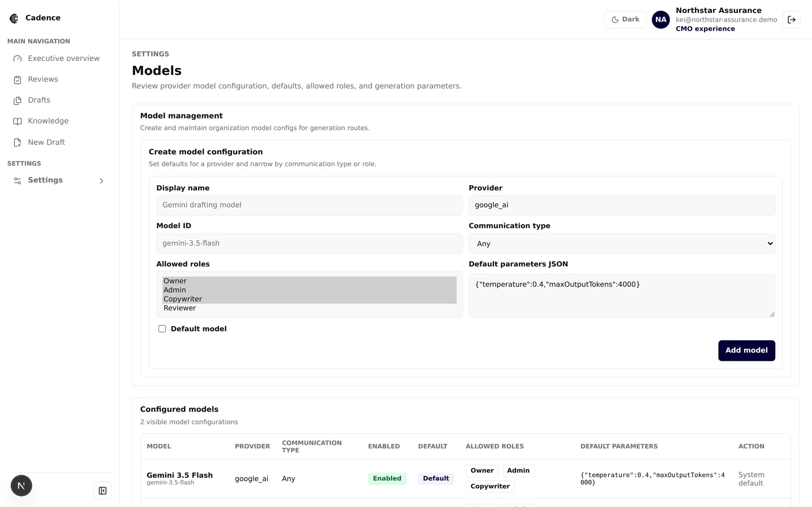
Task: Click the New Draft file icon
Action: (18, 142)
